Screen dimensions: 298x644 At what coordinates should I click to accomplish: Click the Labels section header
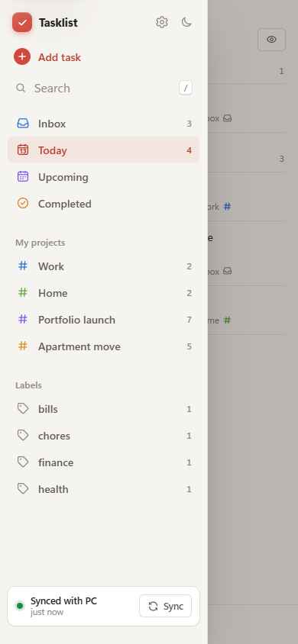29,385
